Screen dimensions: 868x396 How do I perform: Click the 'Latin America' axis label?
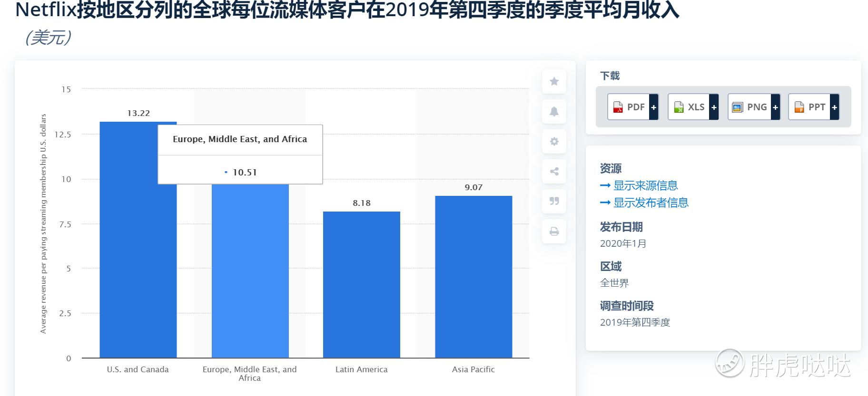pos(362,369)
